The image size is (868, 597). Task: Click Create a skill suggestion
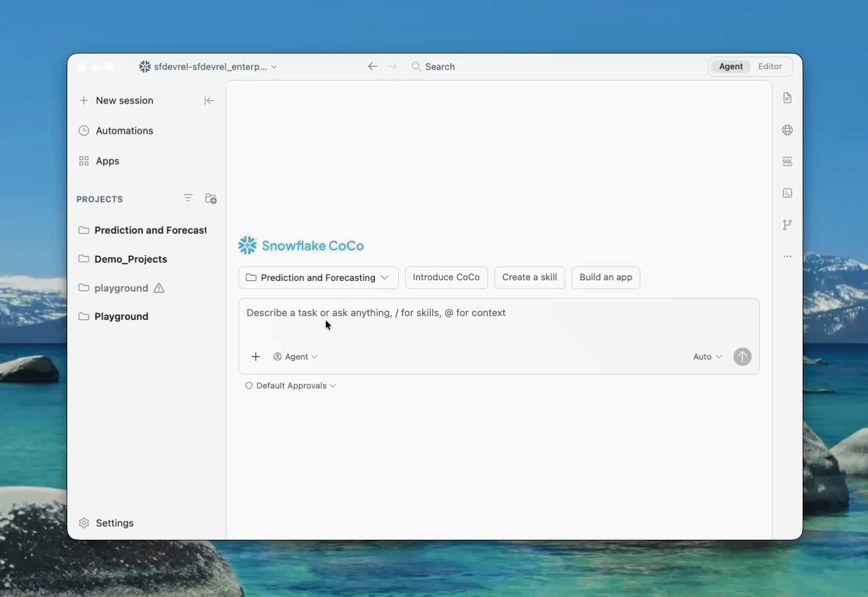click(529, 278)
